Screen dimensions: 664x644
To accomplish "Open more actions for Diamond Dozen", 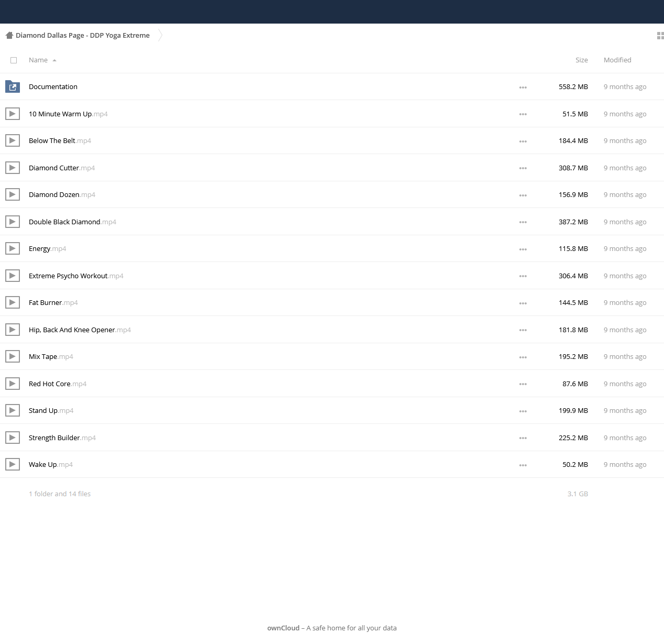I will [x=523, y=195].
